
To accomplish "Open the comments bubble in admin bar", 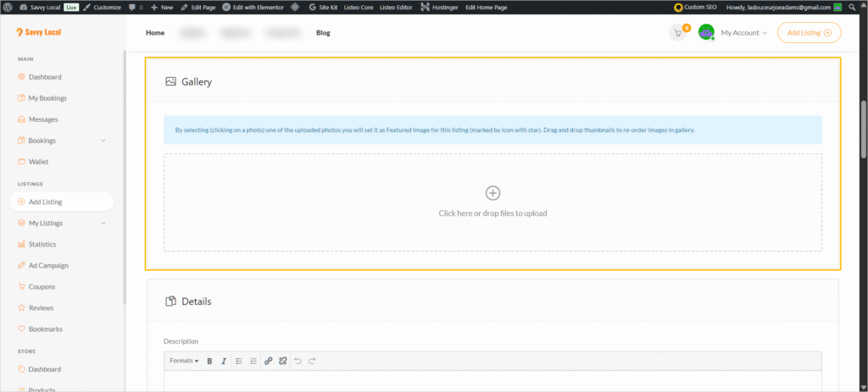I will (134, 7).
